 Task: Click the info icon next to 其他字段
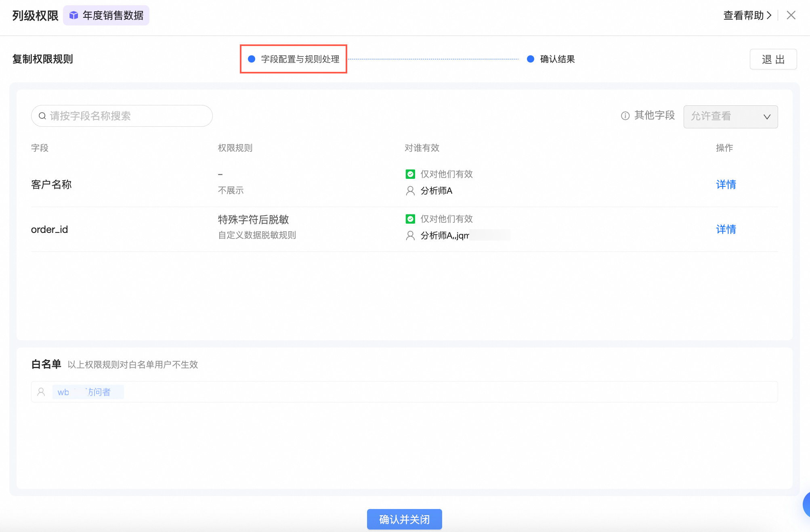[625, 116]
